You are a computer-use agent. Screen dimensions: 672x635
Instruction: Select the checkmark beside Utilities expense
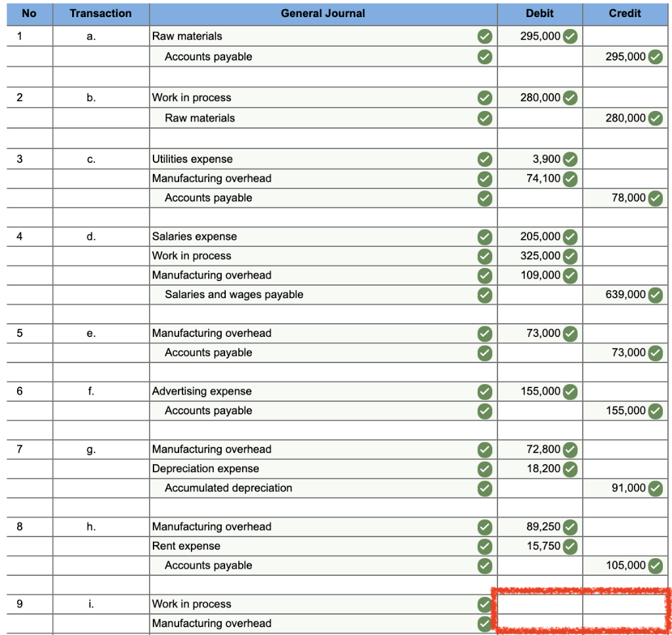click(484, 159)
